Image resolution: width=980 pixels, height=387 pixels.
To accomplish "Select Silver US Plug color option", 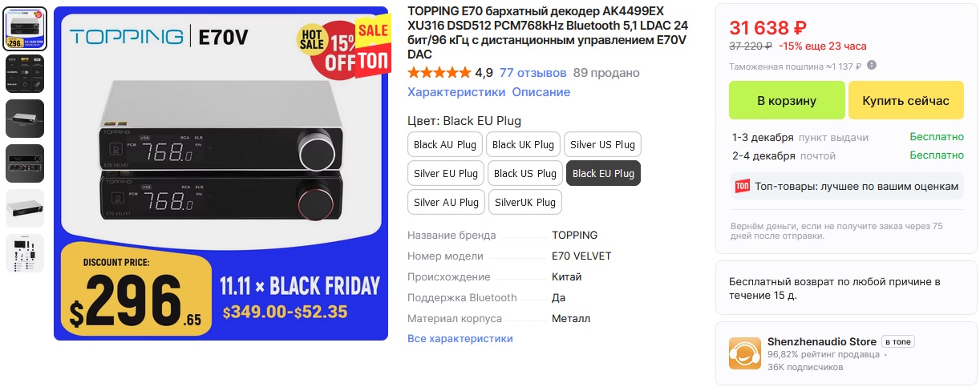I will [602, 145].
